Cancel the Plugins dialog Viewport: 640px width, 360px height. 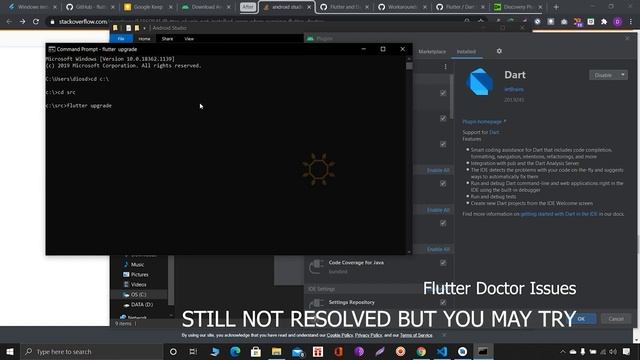click(616, 319)
